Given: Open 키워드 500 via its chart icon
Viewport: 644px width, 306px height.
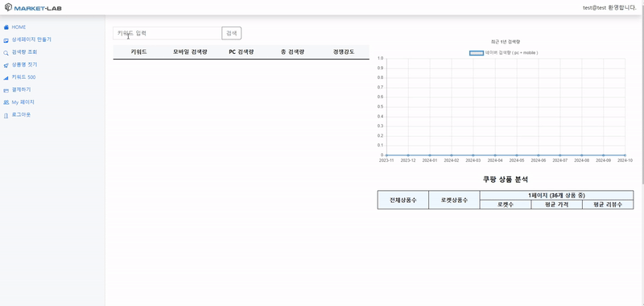Looking at the screenshot, I should [x=6, y=77].
